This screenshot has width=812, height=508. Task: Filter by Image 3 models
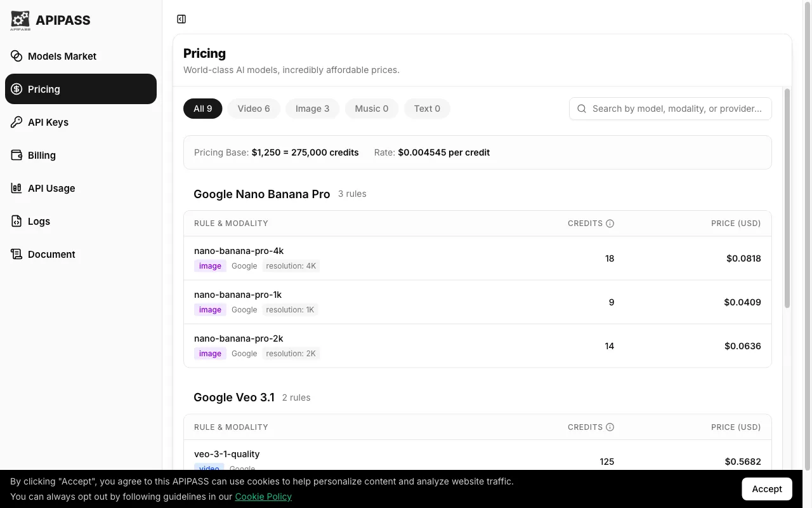click(312, 109)
